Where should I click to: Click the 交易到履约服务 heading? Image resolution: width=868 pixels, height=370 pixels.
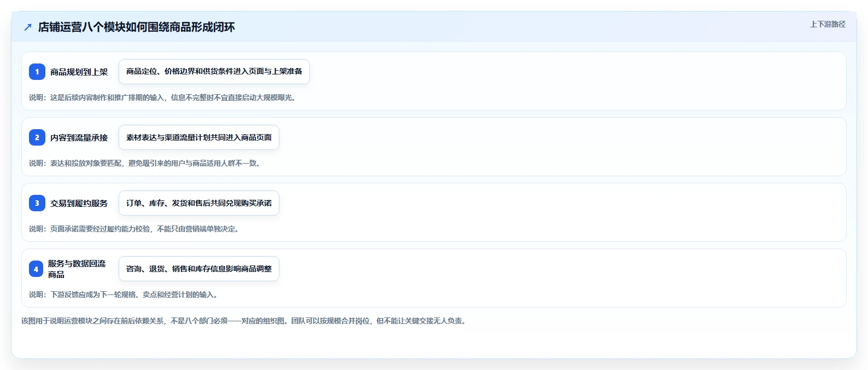[x=79, y=203]
